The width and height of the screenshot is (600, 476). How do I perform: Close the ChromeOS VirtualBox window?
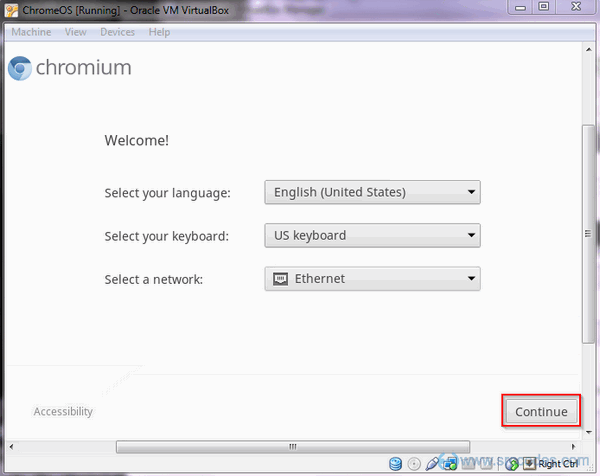pos(576,7)
